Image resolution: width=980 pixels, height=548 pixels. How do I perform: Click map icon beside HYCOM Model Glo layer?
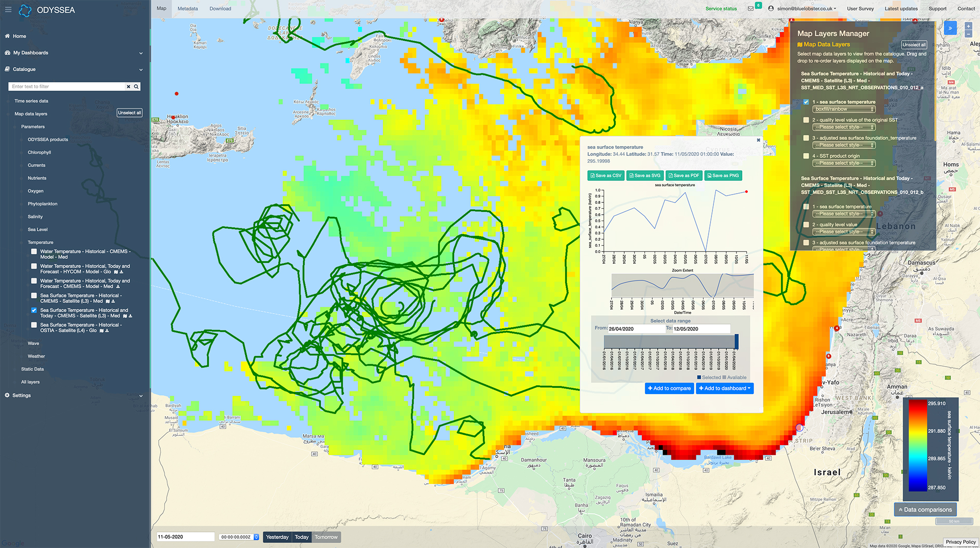(116, 272)
